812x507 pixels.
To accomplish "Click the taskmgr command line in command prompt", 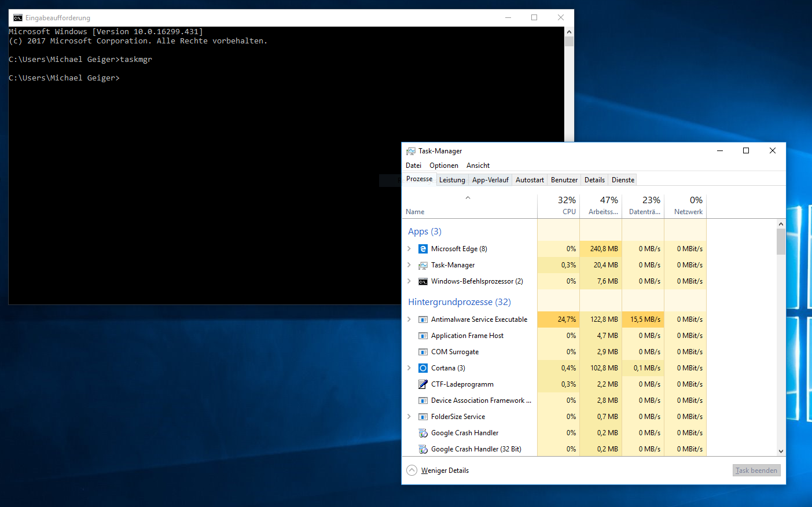I will [80, 60].
